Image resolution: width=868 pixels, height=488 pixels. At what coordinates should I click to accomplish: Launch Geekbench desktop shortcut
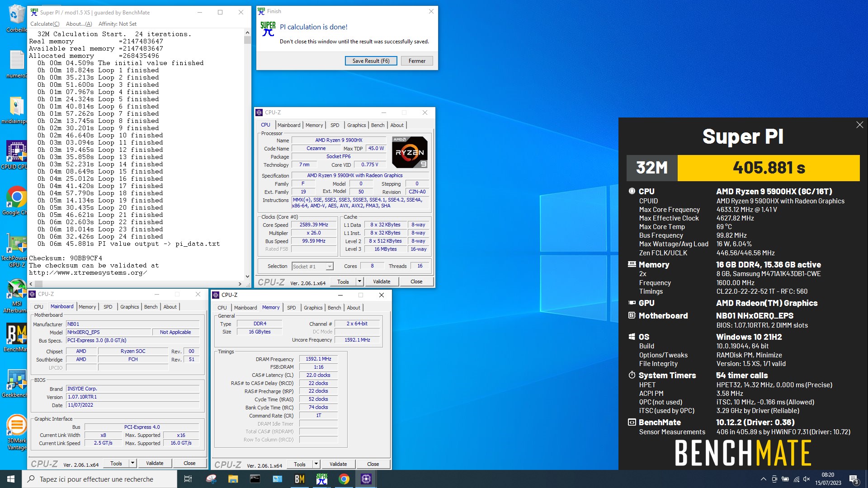(16, 384)
